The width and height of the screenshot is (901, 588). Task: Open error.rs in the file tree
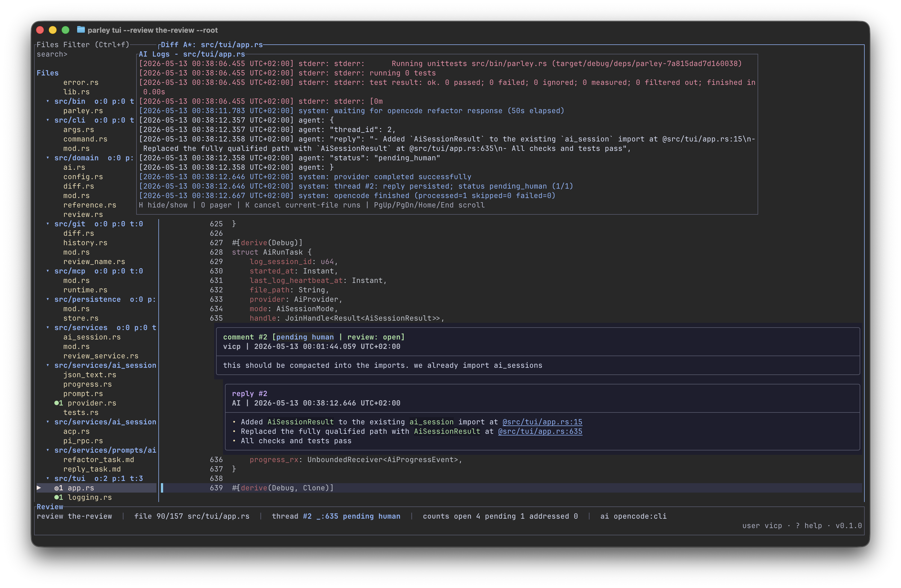pos(81,82)
